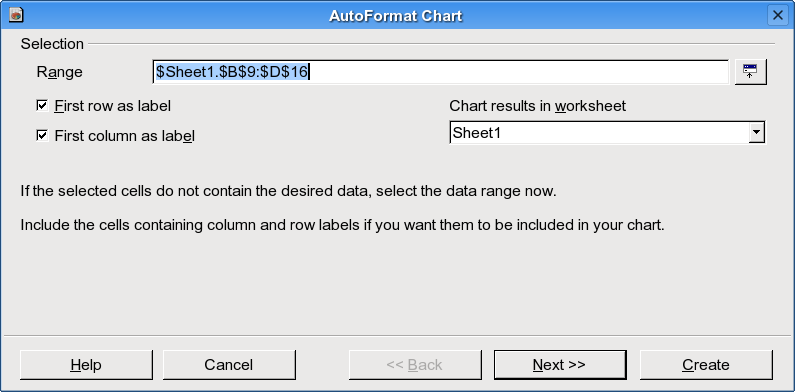Uncheck the First row as label checkbox
Image resolution: width=795 pixels, height=392 pixels.
click(42, 105)
